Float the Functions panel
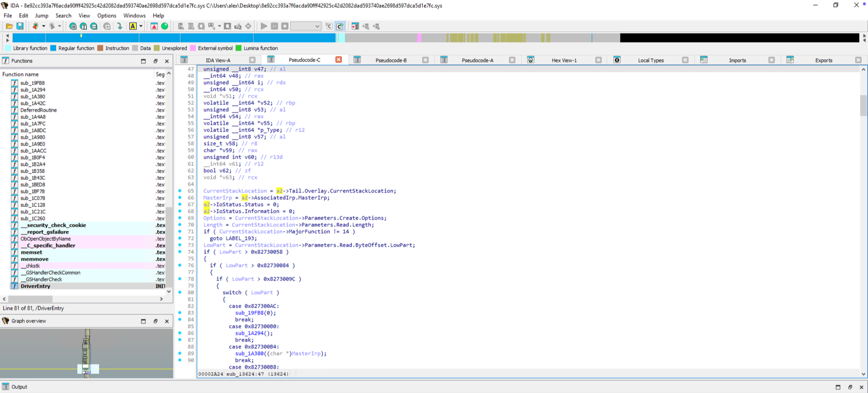The width and height of the screenshot is (868, 393). pyautogui.click(x=156, y=61)
